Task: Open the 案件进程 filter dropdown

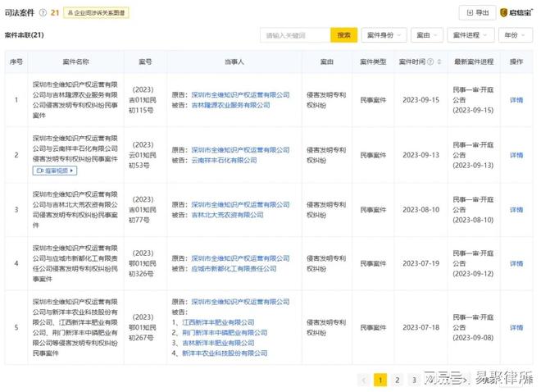Action: click(471, 35)
